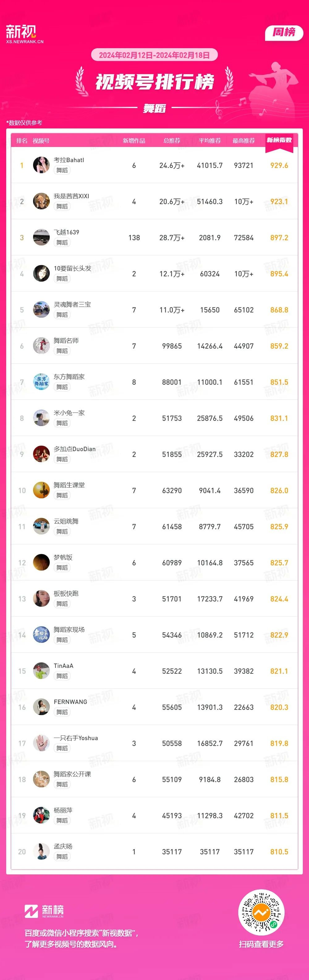The image size is (309, 980).
Task: Click the 舞蹈 tag under 杨丽萍
Action: [62, 821]
